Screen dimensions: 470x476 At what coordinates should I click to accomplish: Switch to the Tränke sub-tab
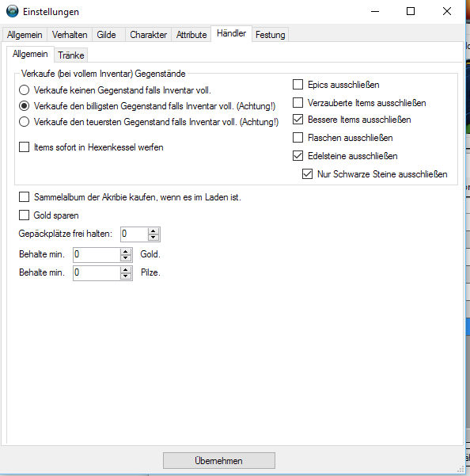tap(71, 55)
